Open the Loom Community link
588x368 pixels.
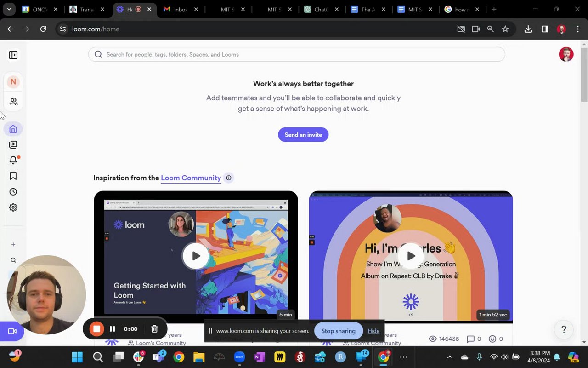pos(191,178)
